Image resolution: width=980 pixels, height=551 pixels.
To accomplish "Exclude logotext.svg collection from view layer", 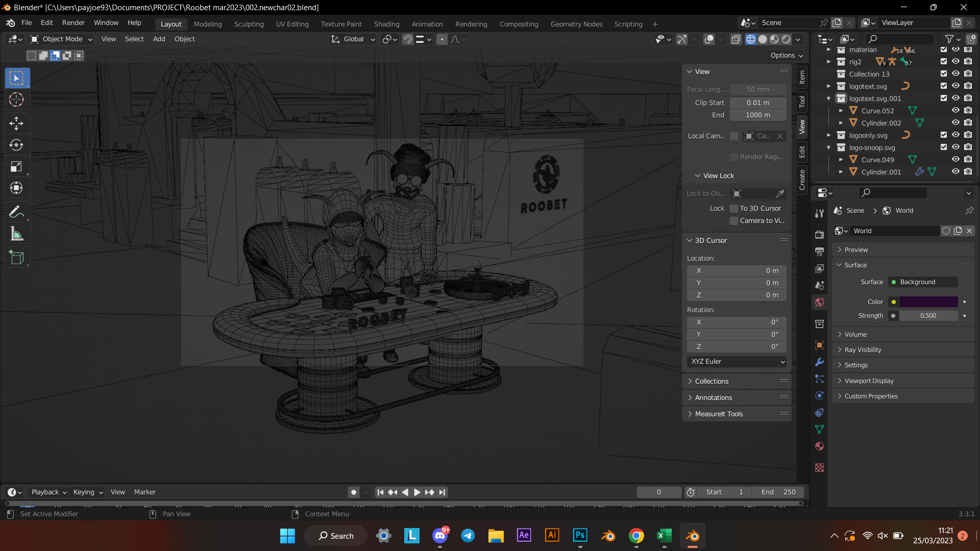I will coord(943,86).
